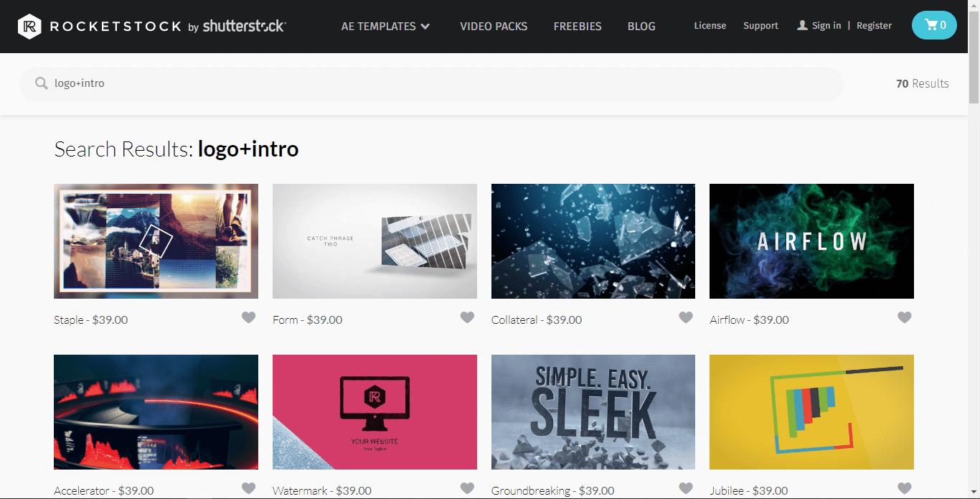This screenshot has height=499, width=980.
Task: Open the Airflow template thumbnail
Action: pos(811,241)
